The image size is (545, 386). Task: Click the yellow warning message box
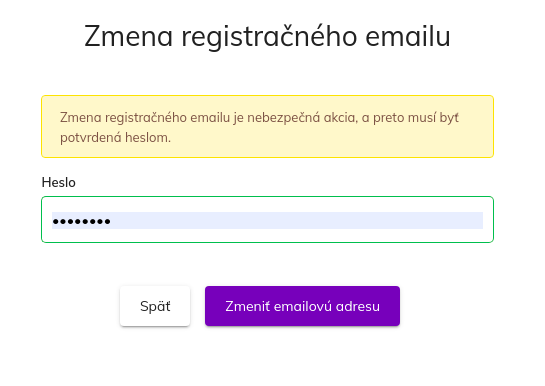point(267,126)
